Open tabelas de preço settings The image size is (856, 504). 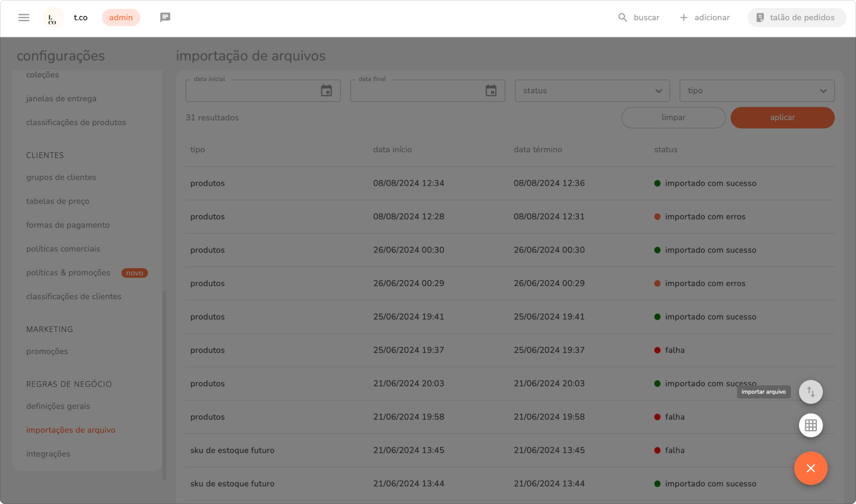coord(58,201)
